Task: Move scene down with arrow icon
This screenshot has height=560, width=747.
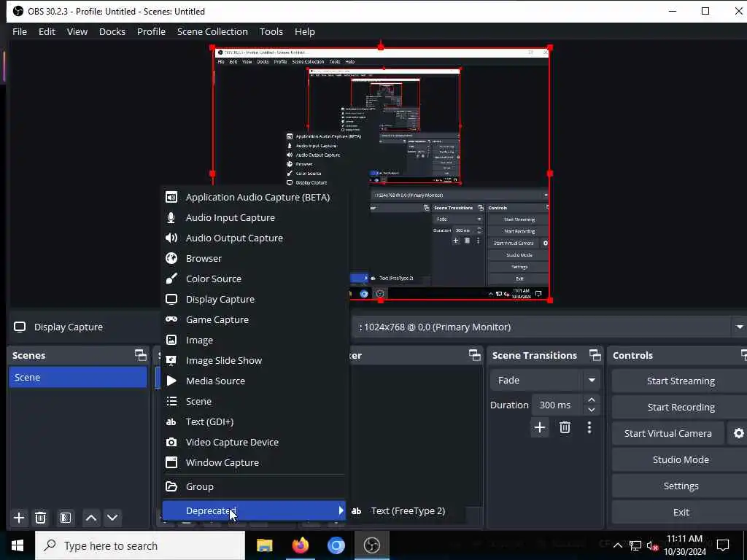Action: click(112, 518)
